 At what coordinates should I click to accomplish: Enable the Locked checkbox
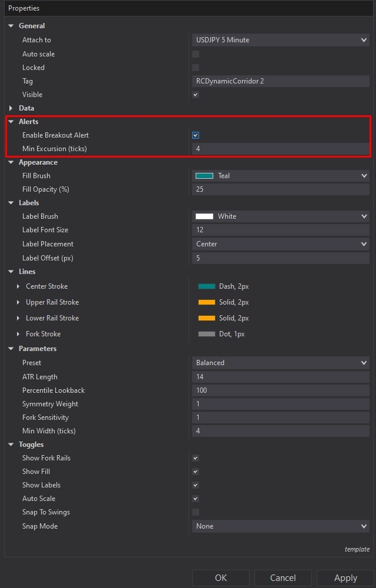pos(195,67)
